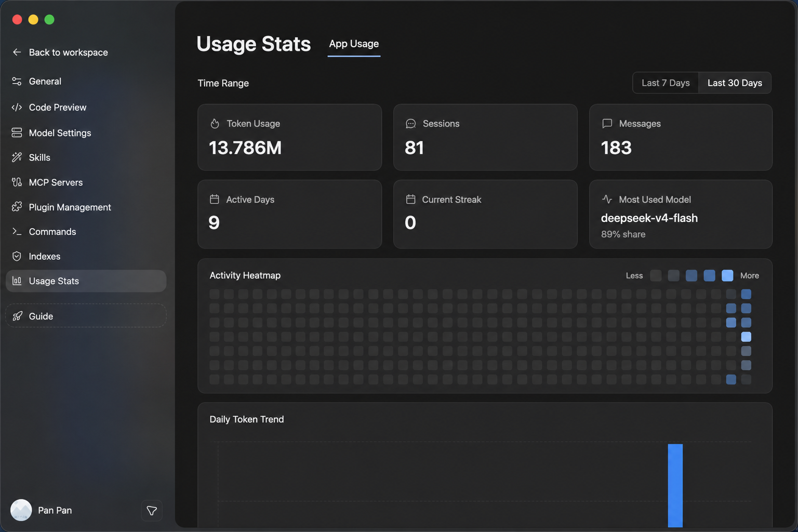Open Plugin Management page

86,207
